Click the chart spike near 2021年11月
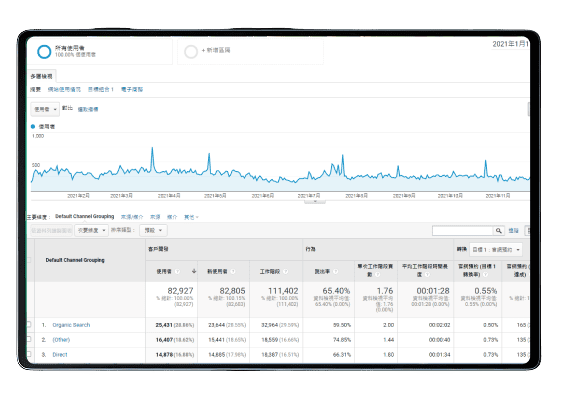Image resolution: width=565 pixels, height=397 pixels. pyautogui.click(x=486, y=161)
